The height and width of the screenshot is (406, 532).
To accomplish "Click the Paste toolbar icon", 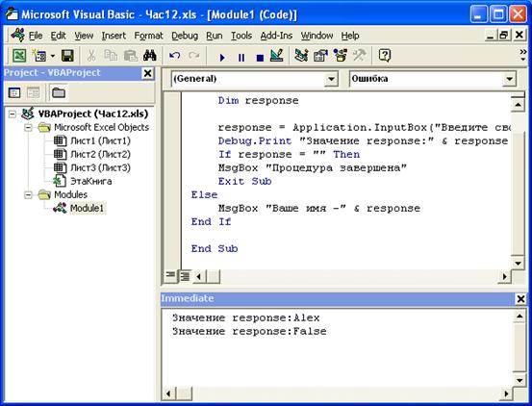I will (x=130, y=56).
